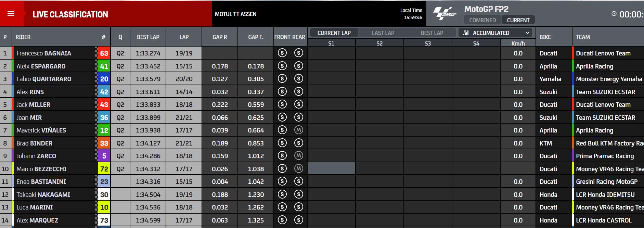This screenshot has width=644, height=228.
Task: Click Binder's rear tyre icon
Action: (x=299, y=143)
